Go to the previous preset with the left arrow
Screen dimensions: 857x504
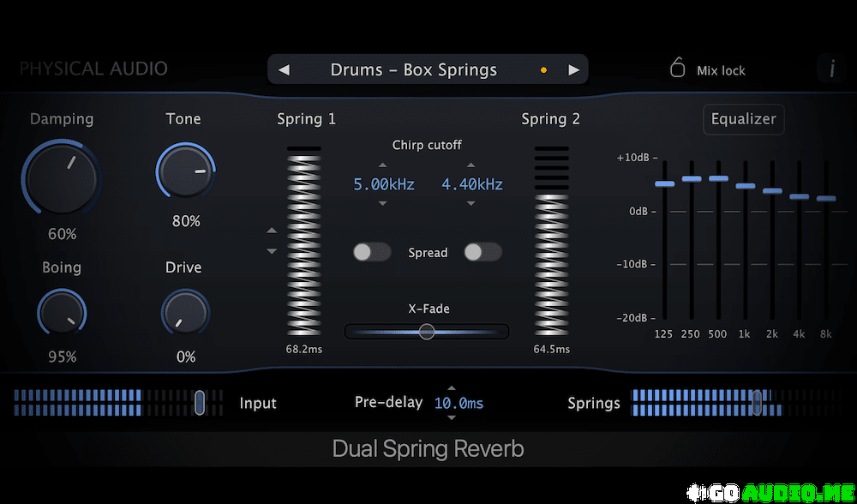pyautogui.click(x=285, y=70)
